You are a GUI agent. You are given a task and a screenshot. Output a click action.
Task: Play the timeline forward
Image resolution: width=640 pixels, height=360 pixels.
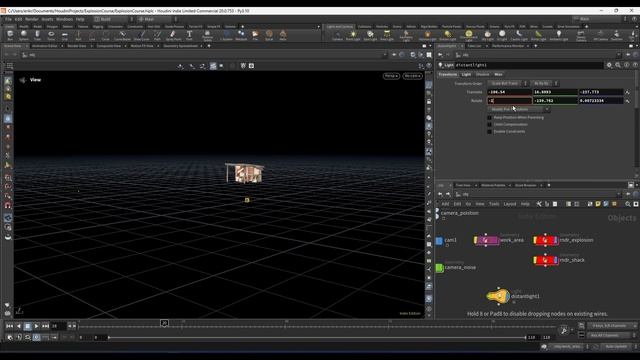coord(36,326)
